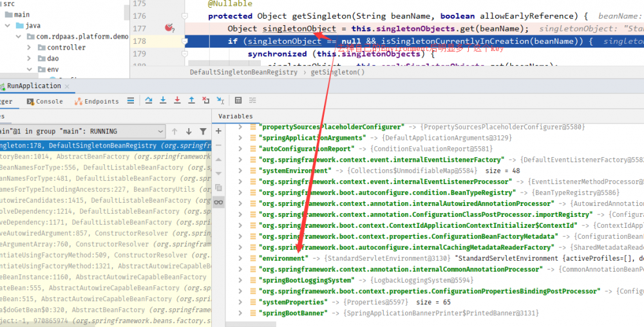The width and height of the screenshot is (644, 327).
Task: Toggle the breakpoint on line 177
Action: [169, 28]
